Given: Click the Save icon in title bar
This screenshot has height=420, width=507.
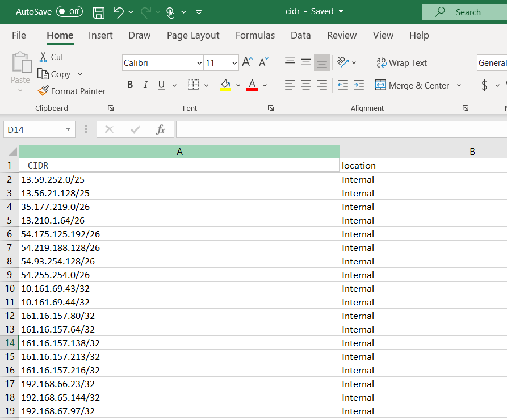Looking at the screenshot, I should point(98,12).
